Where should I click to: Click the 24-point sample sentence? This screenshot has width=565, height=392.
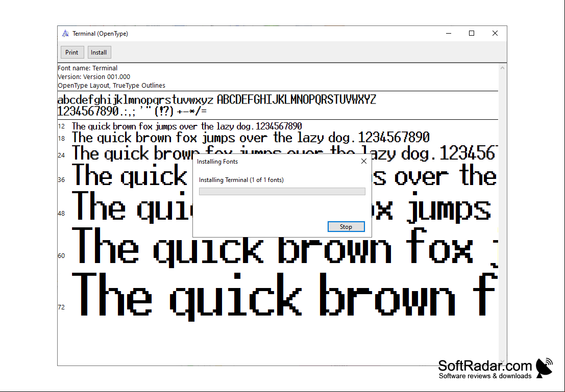(x=285, y=153)
